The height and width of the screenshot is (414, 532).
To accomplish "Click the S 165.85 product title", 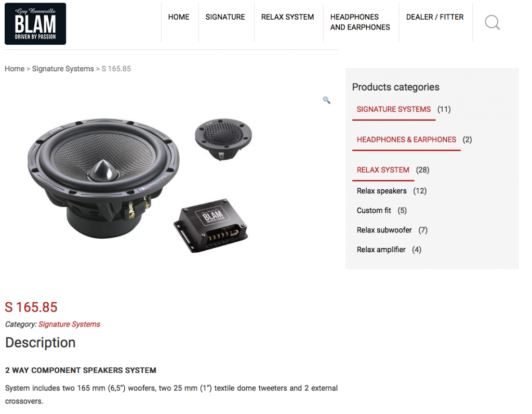I will pyautogui.click(x=31, y=307).
